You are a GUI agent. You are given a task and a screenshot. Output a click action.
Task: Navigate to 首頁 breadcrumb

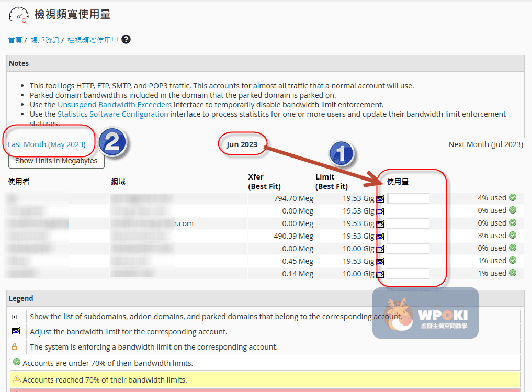click(15, 40)
